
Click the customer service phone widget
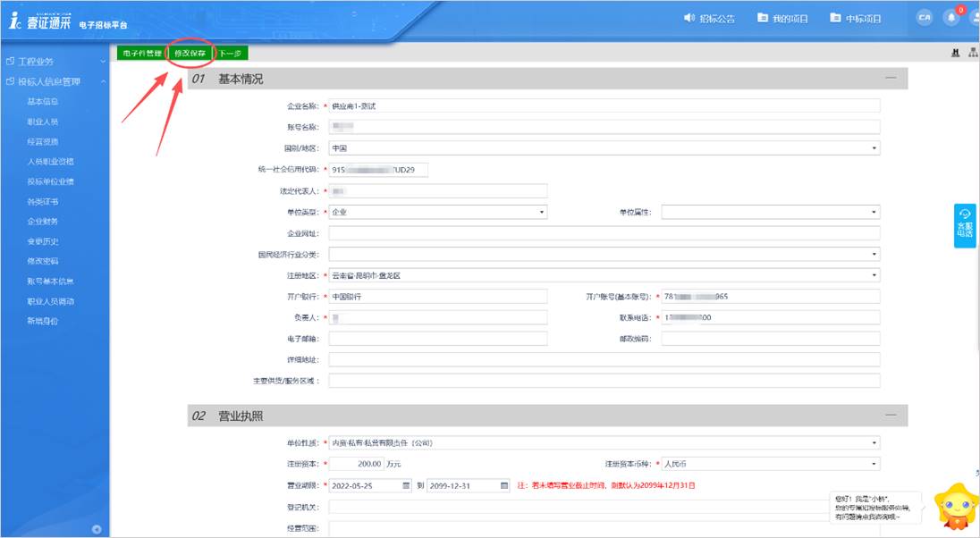[x=965, y=226]
